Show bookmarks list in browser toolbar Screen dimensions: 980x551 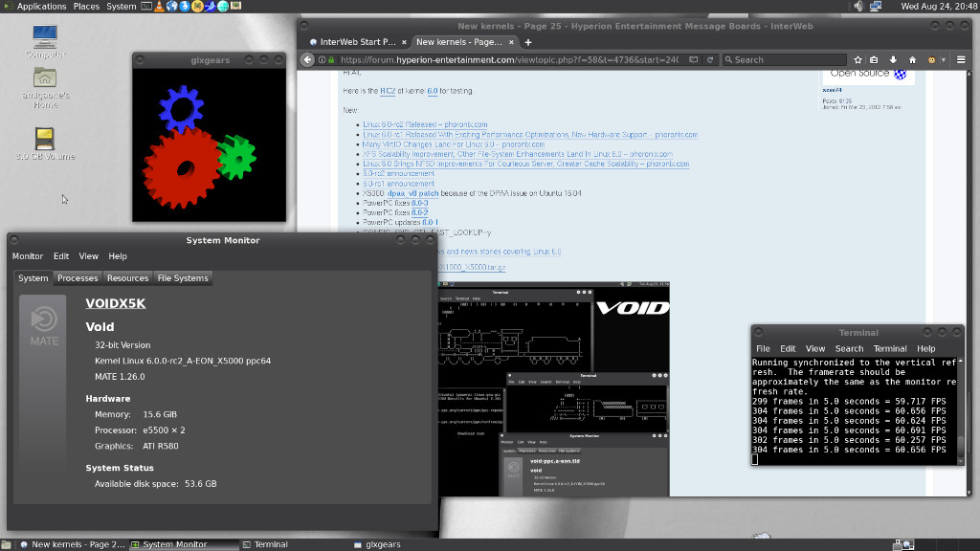tap(875, 60)
